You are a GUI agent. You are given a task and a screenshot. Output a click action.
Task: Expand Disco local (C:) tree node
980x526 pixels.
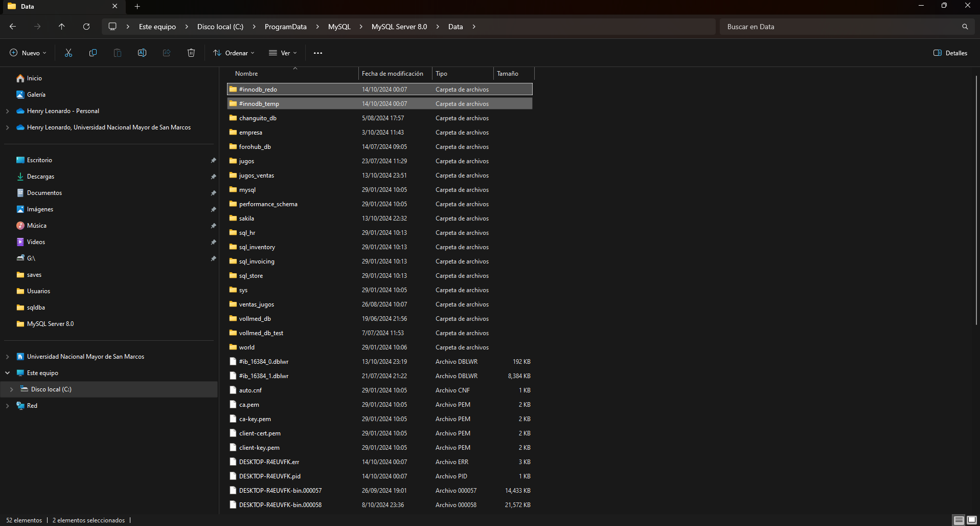[11, 389]
